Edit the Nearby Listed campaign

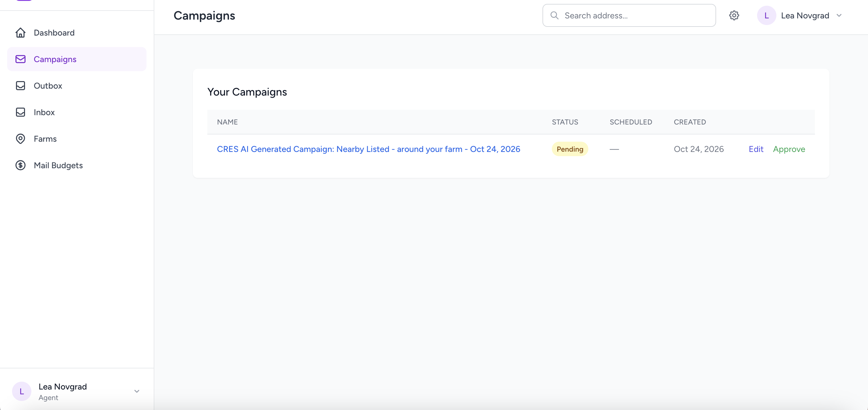coord(756,149)
